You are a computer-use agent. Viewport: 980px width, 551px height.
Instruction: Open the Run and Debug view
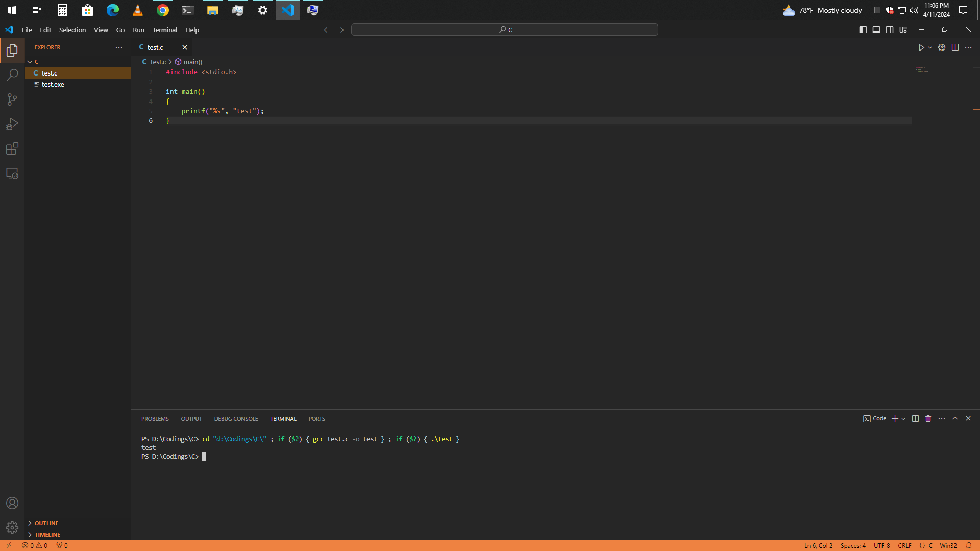12,124
